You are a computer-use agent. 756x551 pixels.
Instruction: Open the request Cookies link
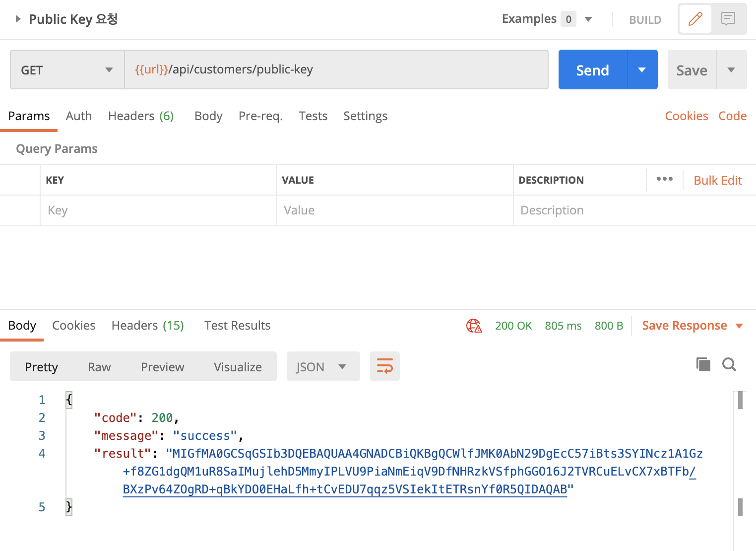pos(687,116)
